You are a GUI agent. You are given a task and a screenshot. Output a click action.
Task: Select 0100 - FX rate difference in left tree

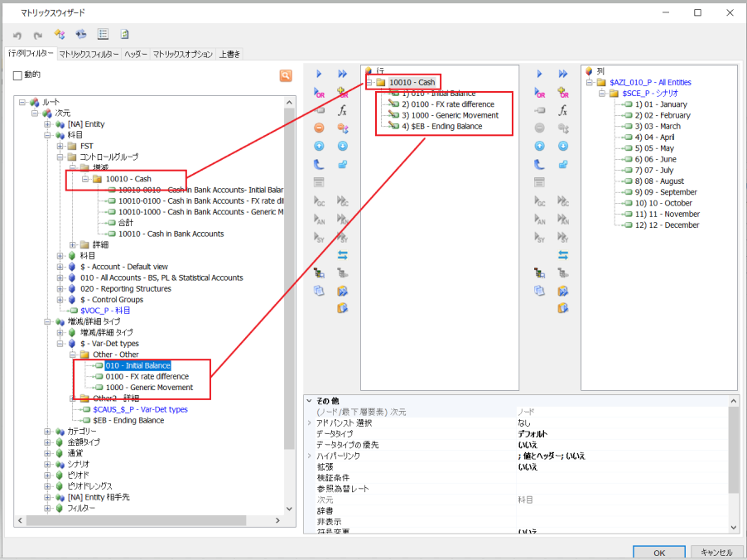147,376
